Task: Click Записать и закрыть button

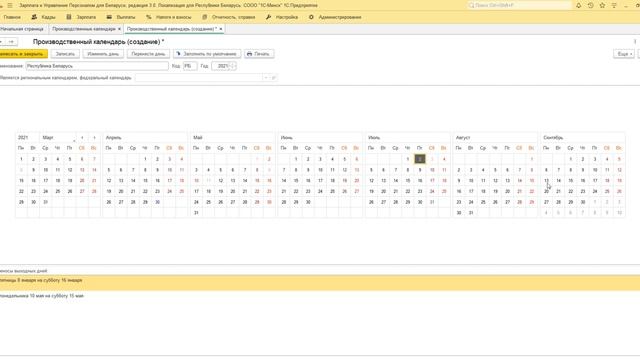Action: click(x=23, y=54)
